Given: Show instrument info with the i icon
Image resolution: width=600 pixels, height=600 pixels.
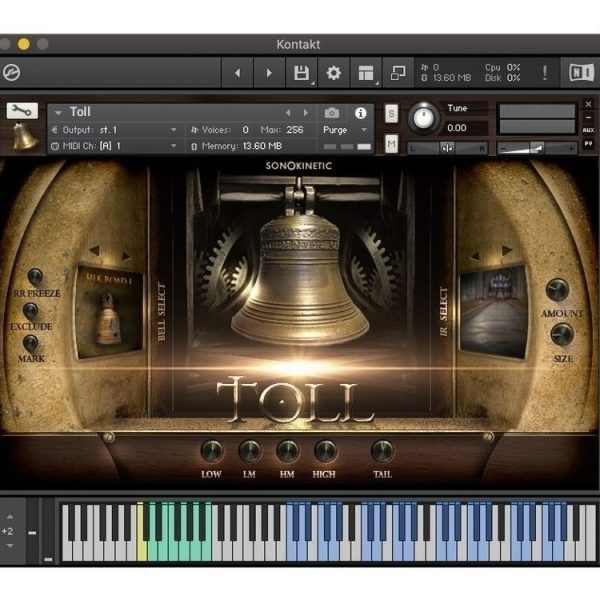Looking at the screenshot, I should coord(360,113).
